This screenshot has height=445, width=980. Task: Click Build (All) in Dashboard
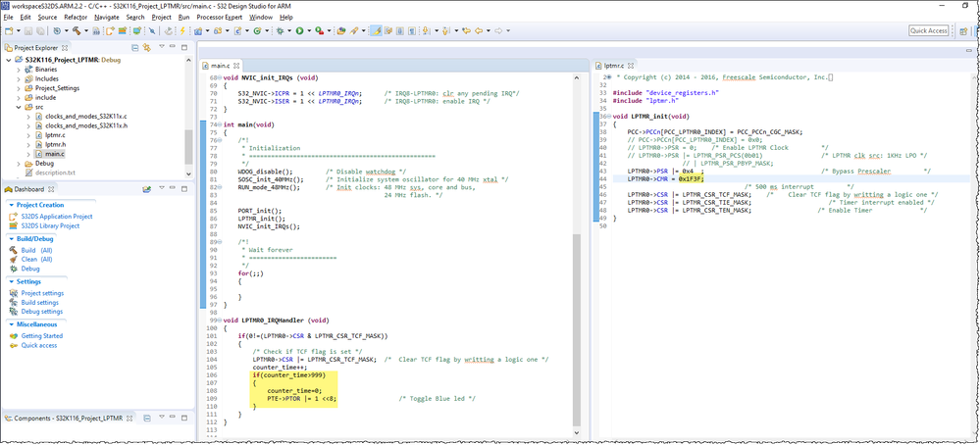(36, 250)
